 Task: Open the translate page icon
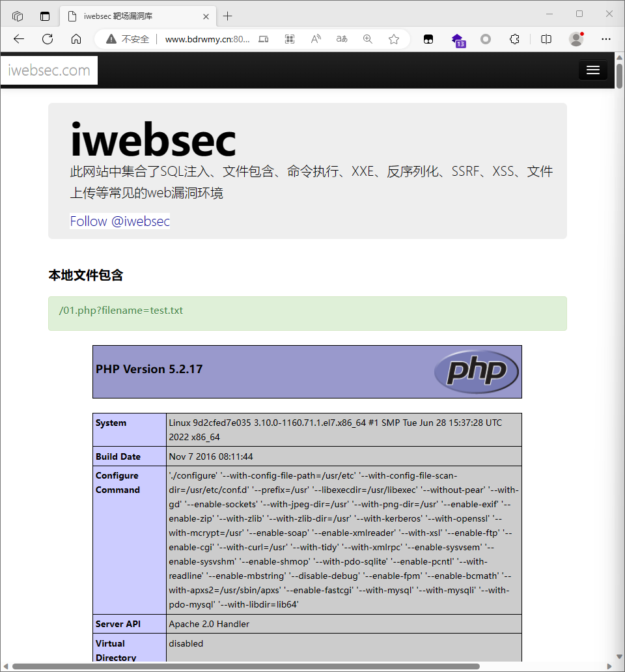pyautogui.click(x=342, y=39)
